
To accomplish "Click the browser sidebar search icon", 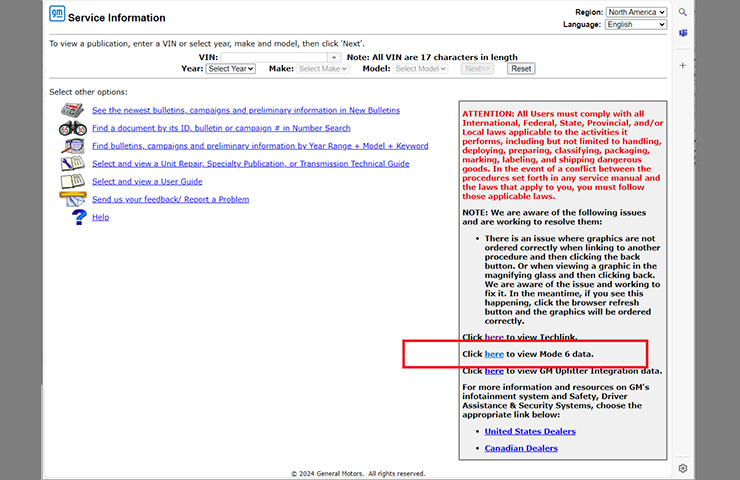I will (x=683, y=12).
